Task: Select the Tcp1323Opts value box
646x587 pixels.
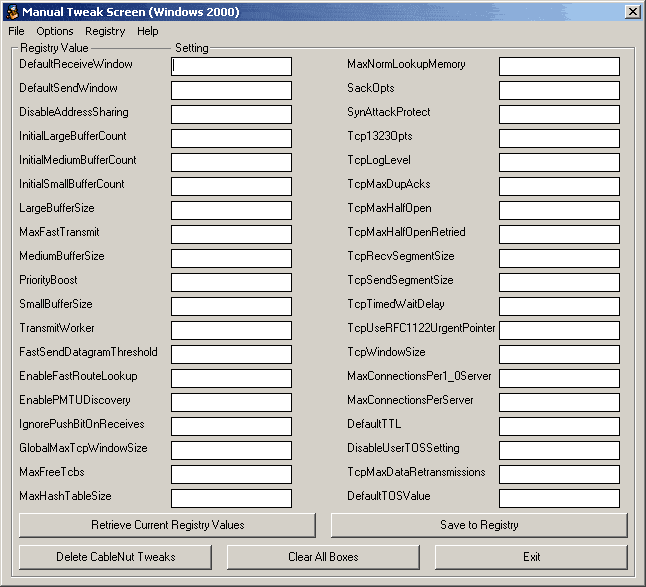Action: pos(559,138)
